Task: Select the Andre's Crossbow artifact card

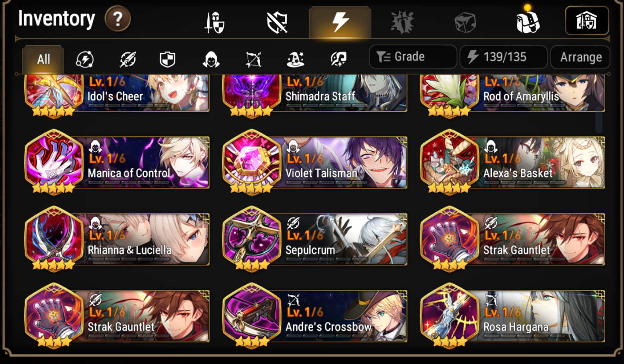Action: (x=315, y=316)
